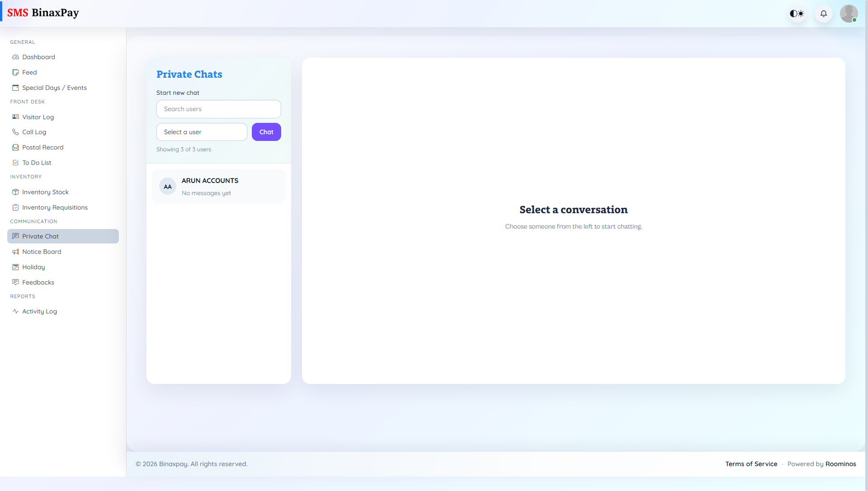Click inside the Search users field
The image size is (868, 491).
(218, 109)
